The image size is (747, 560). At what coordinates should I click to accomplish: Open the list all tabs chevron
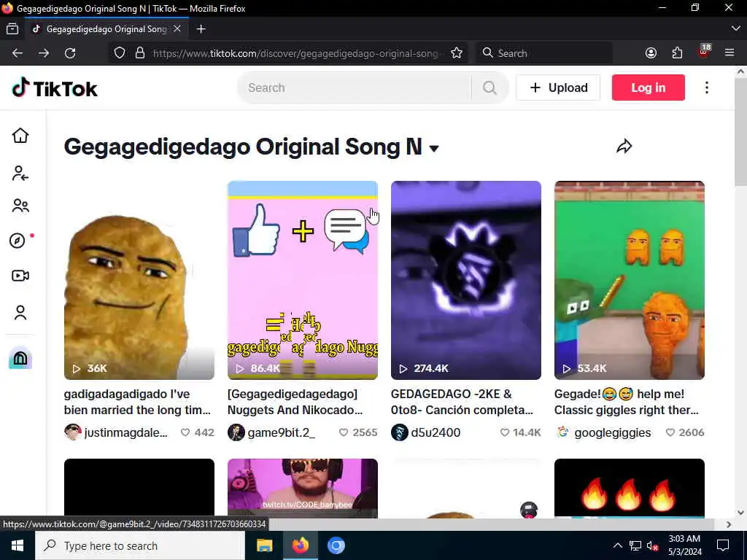coord(735,29)
